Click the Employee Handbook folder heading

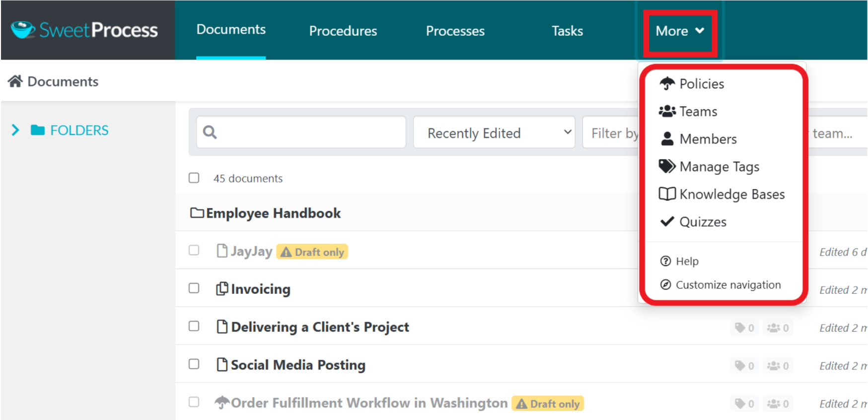click(273, 213)
